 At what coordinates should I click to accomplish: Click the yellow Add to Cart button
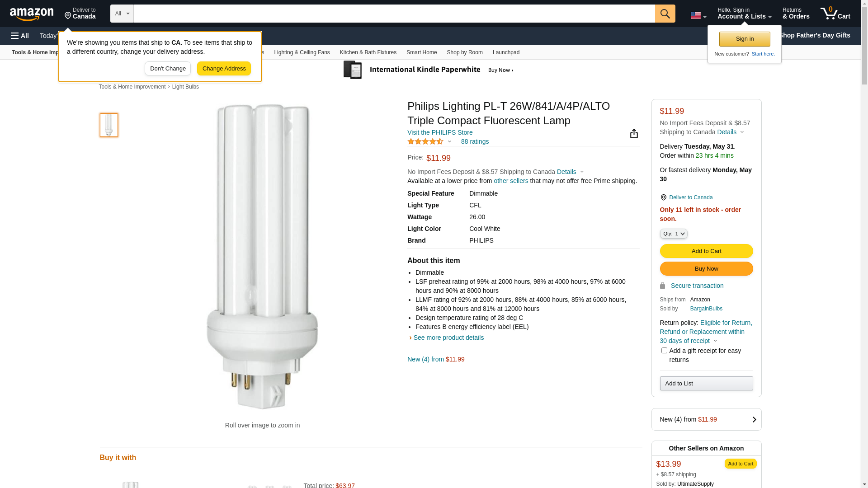pos(706,251)
